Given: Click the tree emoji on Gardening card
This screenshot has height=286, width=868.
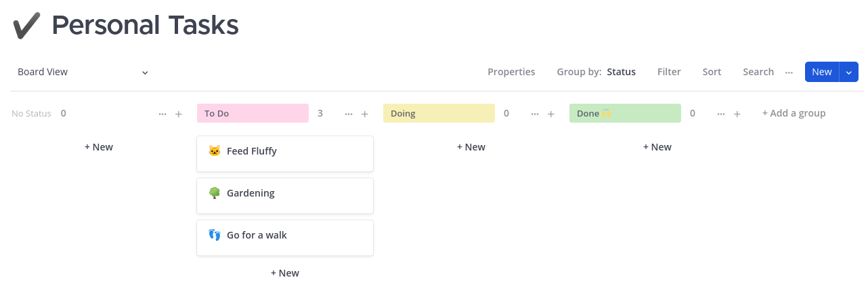Looking at the screenshot, I should (215, 193).
